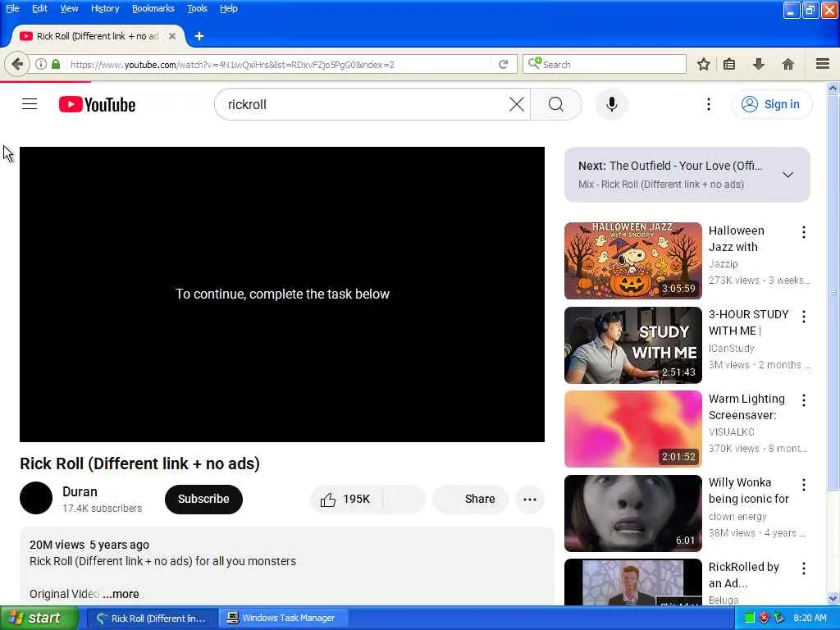Click the Sign in button
Image resolution: width=840 pixels, height=630 pixels.
(x=772, y=104)
